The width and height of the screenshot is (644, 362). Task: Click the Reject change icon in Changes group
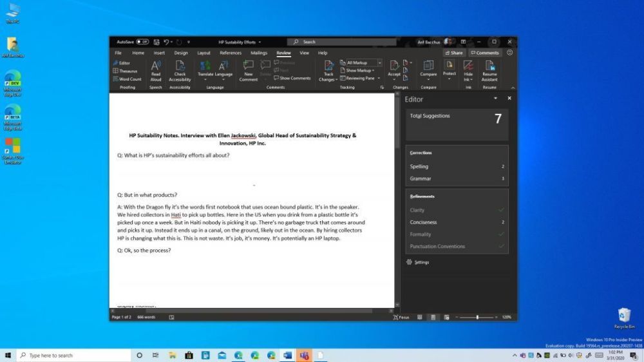pos(406,63)
